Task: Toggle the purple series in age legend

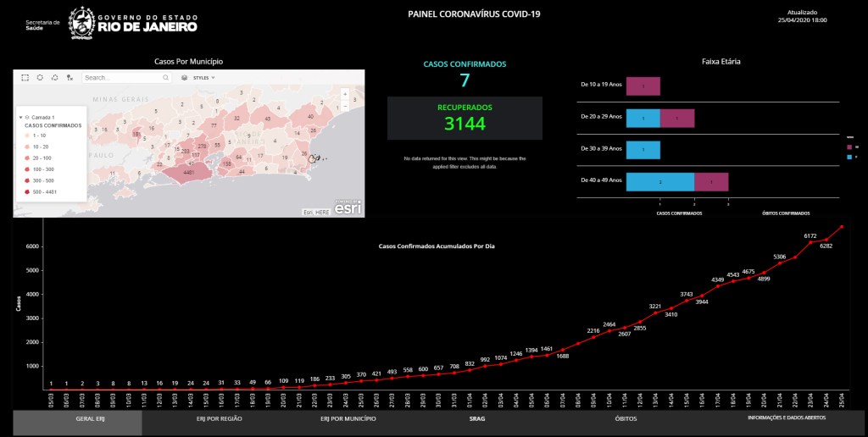Action: coord(849,147)
